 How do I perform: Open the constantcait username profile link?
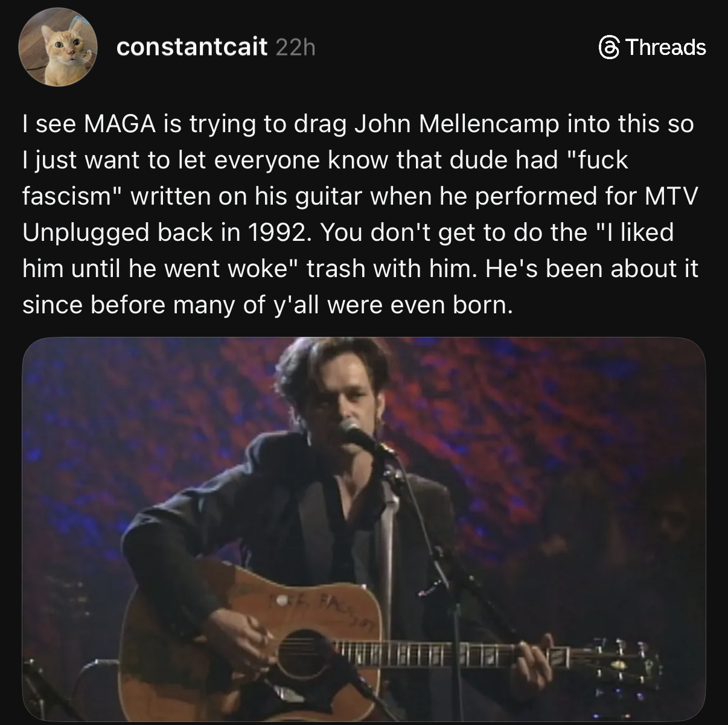[191, 47]
